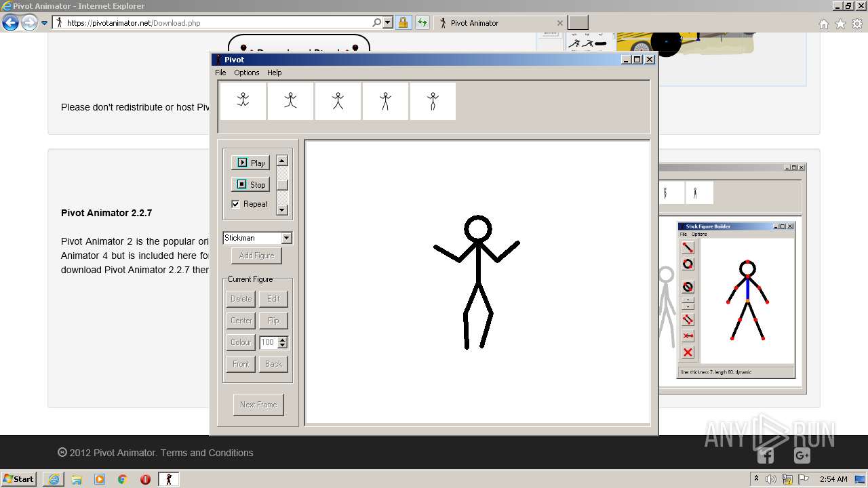
Task: Click speed scrollbar down arrow
Action: click(282, 210)
